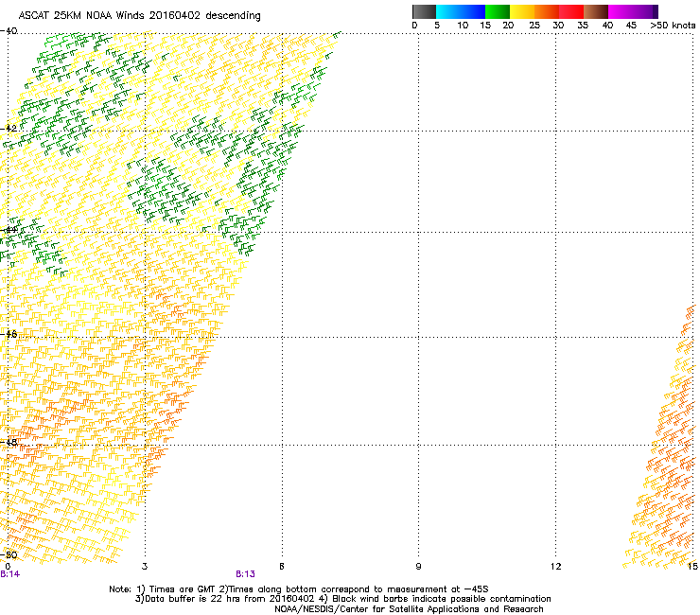This screenshot has height=615, width=700.
Task: Click the '>50 knots' legend label
Action: pos(673,26)
